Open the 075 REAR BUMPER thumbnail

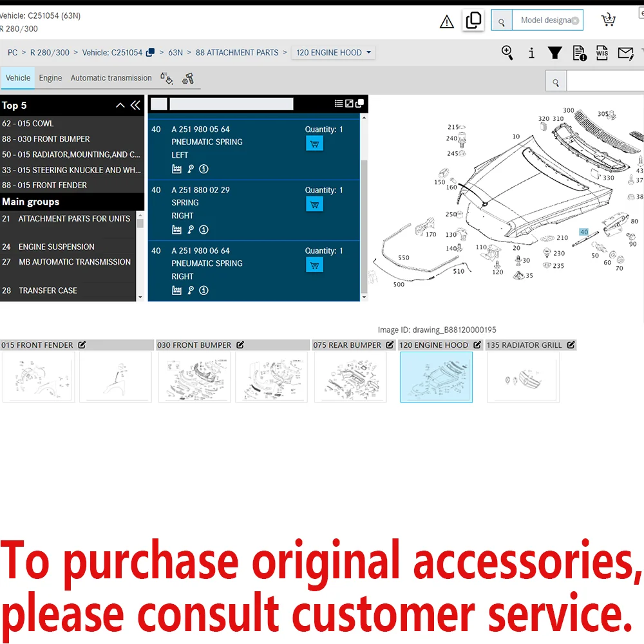click(x=350, y=377)
